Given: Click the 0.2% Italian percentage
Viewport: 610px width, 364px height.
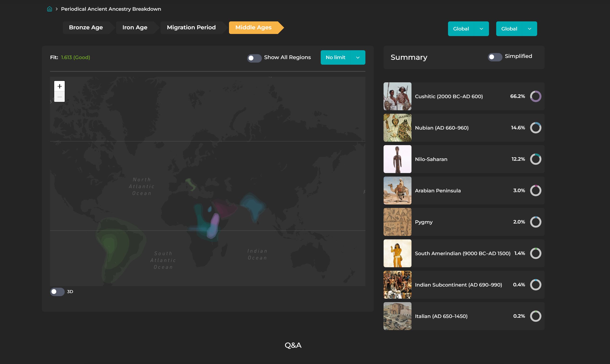Looking at the screenshot, I should [519, 316].
